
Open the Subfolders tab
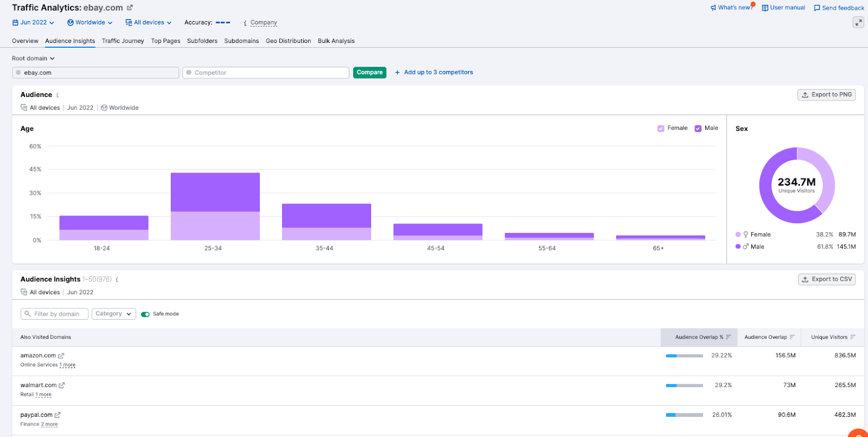coord(202,41)
